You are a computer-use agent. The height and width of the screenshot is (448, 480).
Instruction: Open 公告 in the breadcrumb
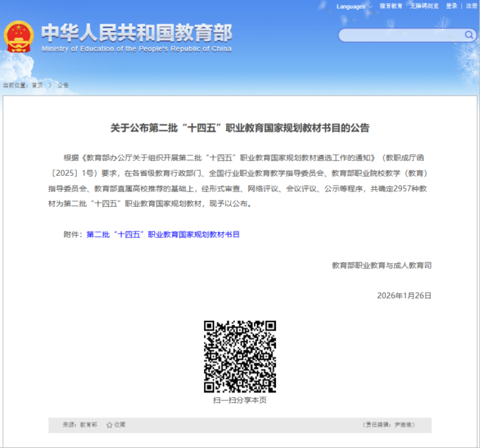click(63, 85)
